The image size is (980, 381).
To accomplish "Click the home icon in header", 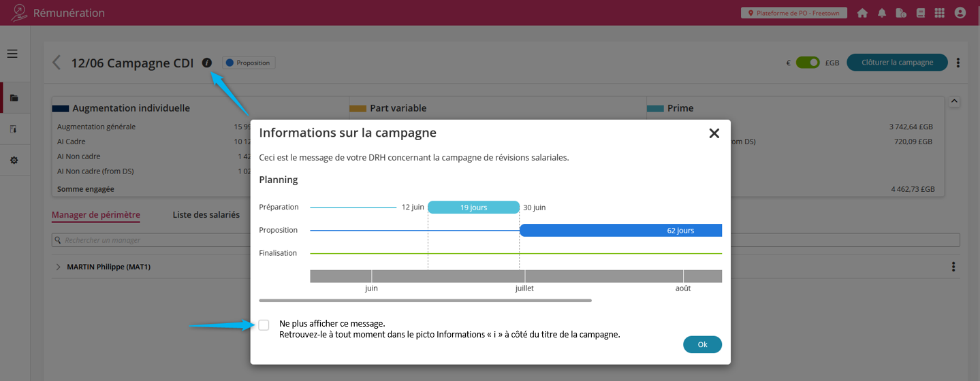I will tap(862, 13).
